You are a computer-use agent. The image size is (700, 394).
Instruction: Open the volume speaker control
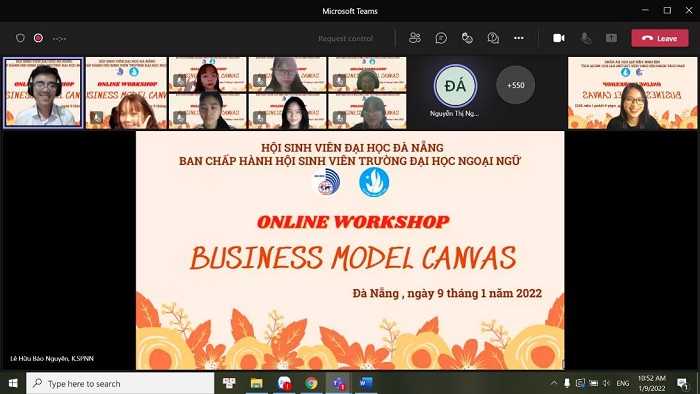(x=606, y=383)
